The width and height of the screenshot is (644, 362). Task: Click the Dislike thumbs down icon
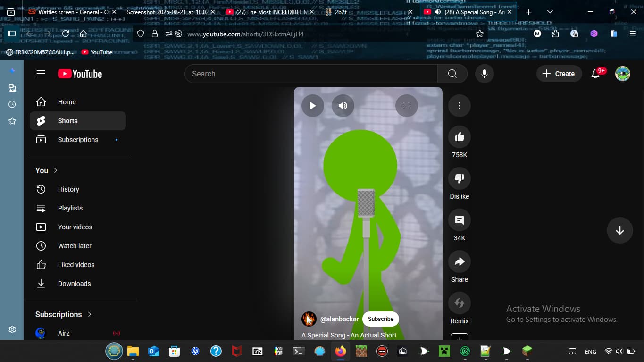pos(459,178)
